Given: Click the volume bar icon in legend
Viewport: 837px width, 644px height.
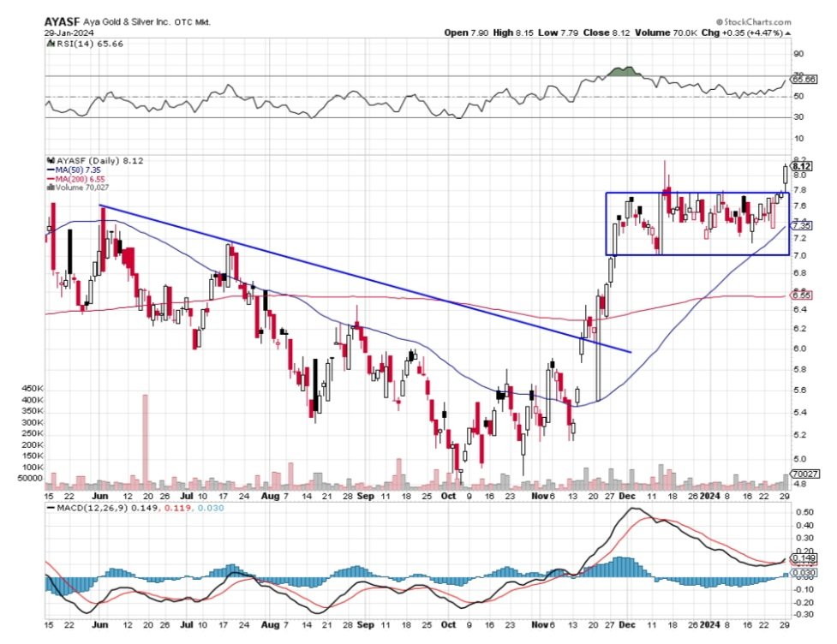Looking at the screenshot, I should 51,188.
